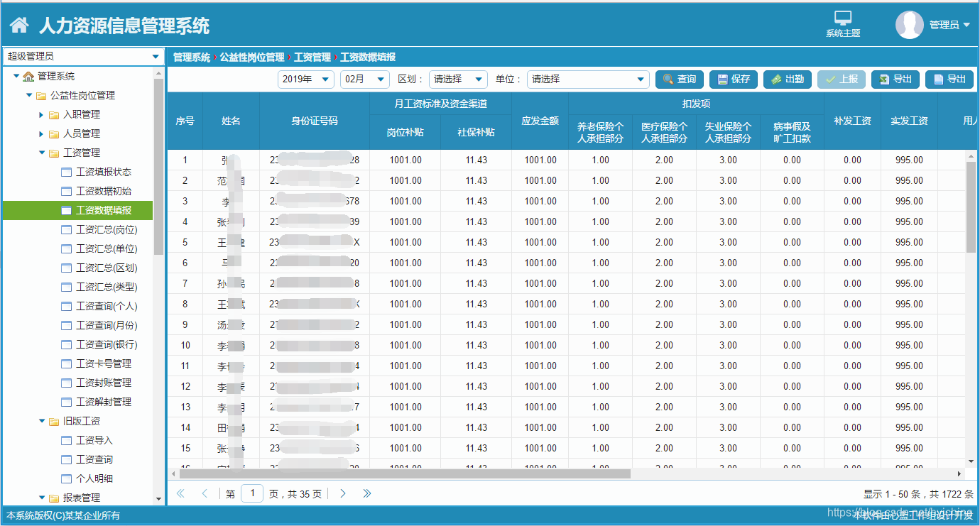Image resolution: width=980 pixels, height=526 pixels.
Task: Open 工资数据初始 page
Action: (104, 191)
